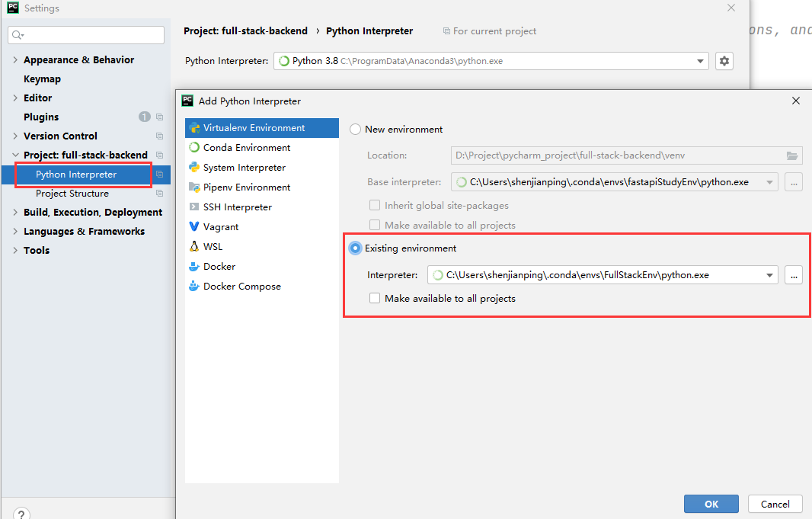Click the For current project icon
The image size is (812, 519).
click(446, 31)
